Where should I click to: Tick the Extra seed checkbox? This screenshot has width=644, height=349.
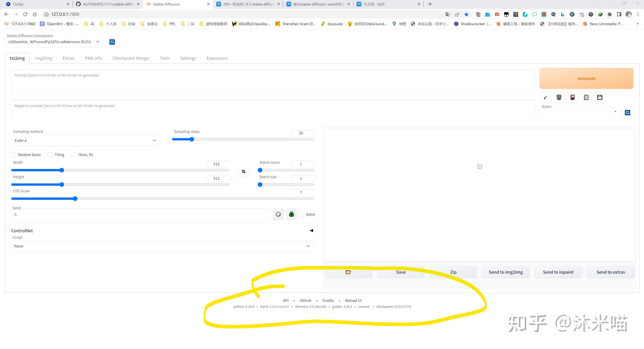pyautogui.click(x=301, y=214)
